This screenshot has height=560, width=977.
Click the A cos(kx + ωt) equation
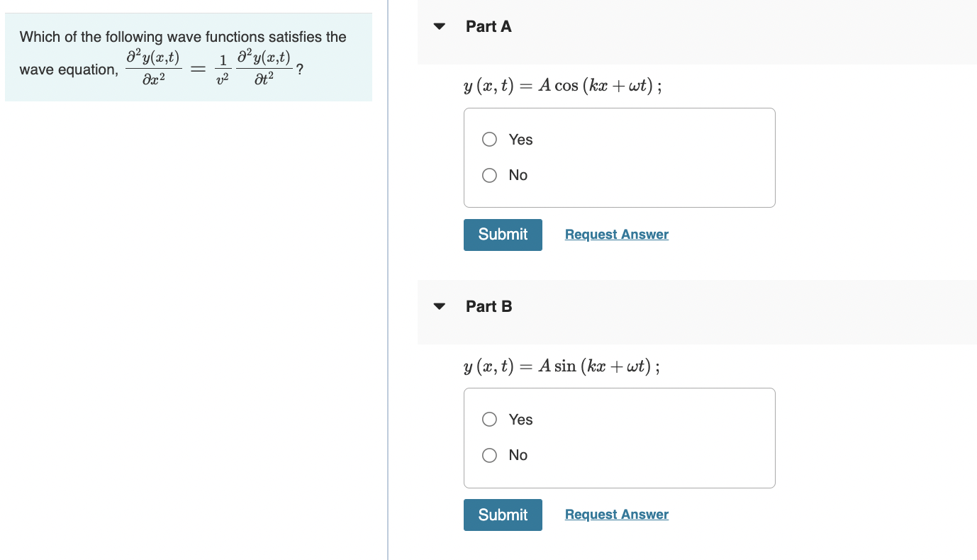[563, 86]
